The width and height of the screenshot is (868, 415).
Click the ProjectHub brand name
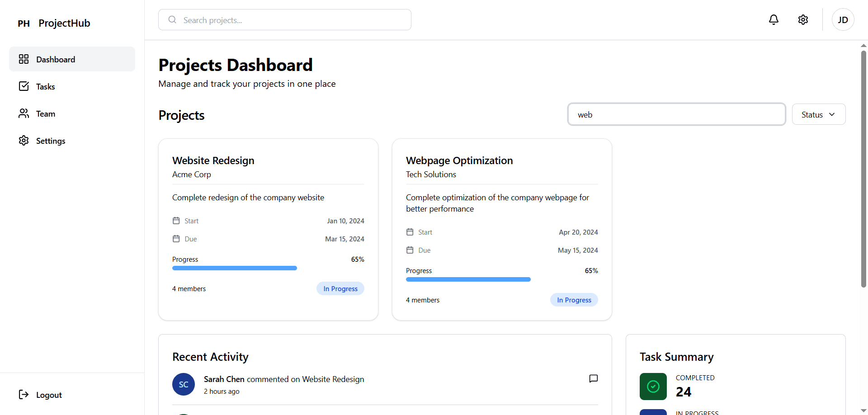click(x=64, y=23)
